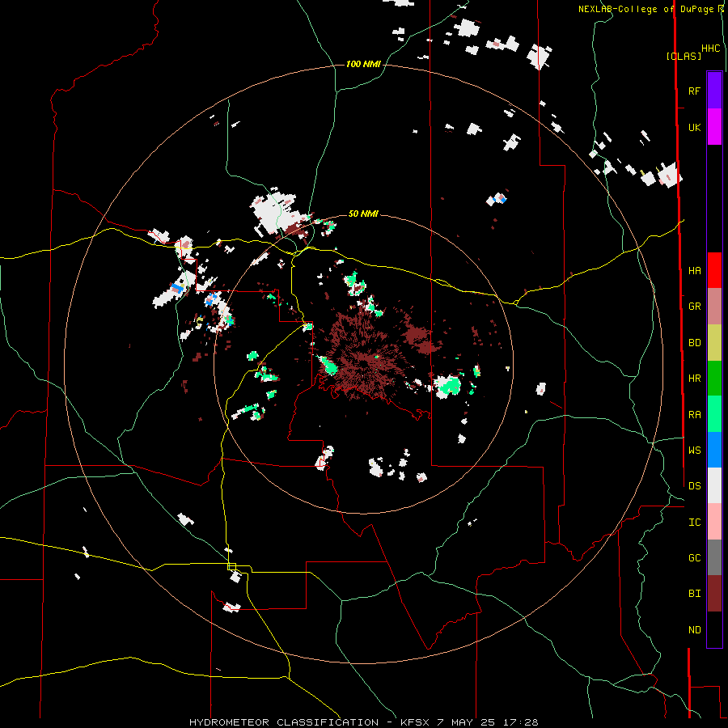Click the NEXLAB-College of DuPage text
This screenshot has width=728, height=728.
(x=645, y=9)
